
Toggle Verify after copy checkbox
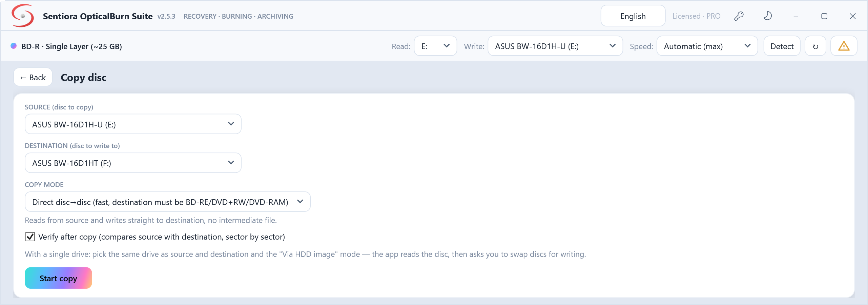[x=30, y=237]
